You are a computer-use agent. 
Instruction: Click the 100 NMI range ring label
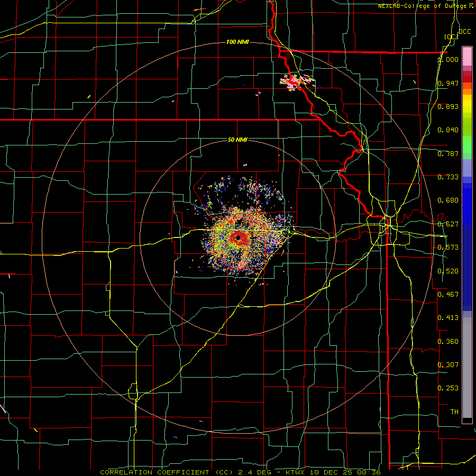click(x=237, y=42)
